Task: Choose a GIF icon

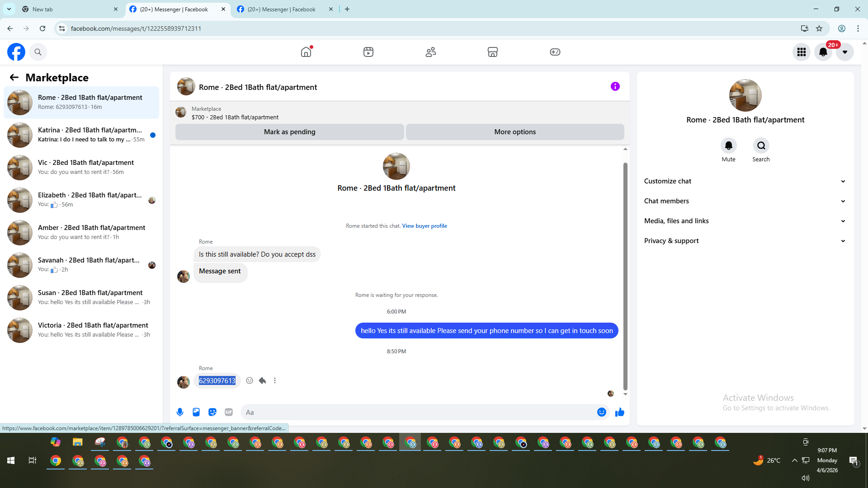Action: pyautogui.click(x=229, y=412)
